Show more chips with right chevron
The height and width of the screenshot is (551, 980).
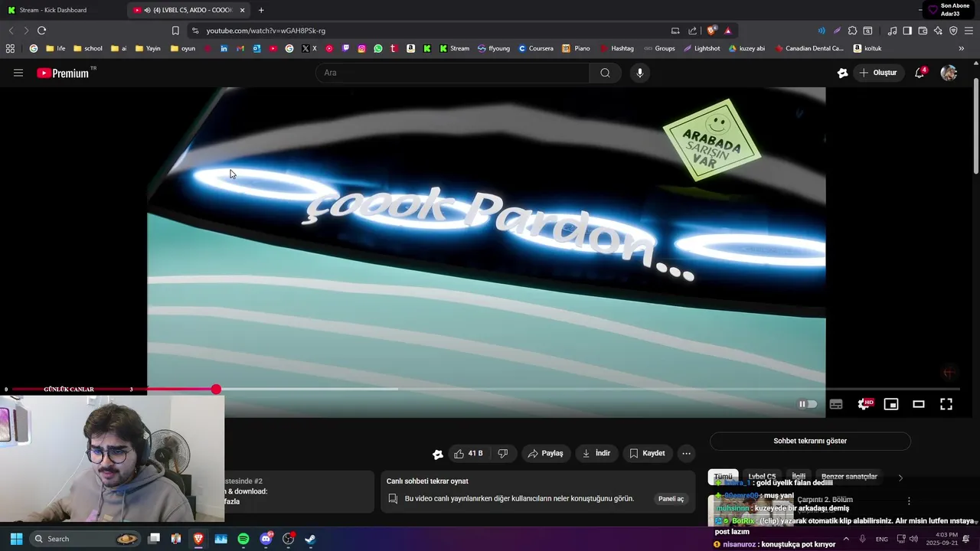(900, 478)
